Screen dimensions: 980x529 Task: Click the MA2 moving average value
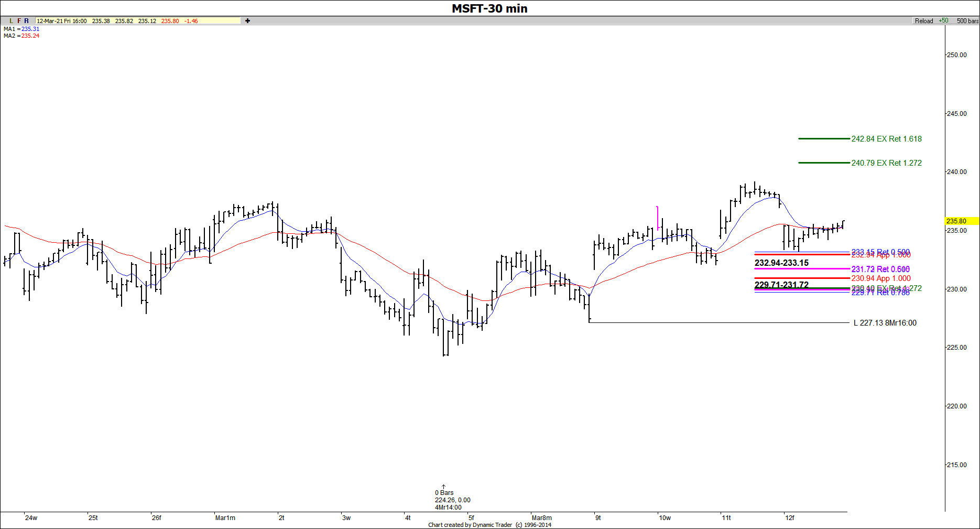coord(30,36)
